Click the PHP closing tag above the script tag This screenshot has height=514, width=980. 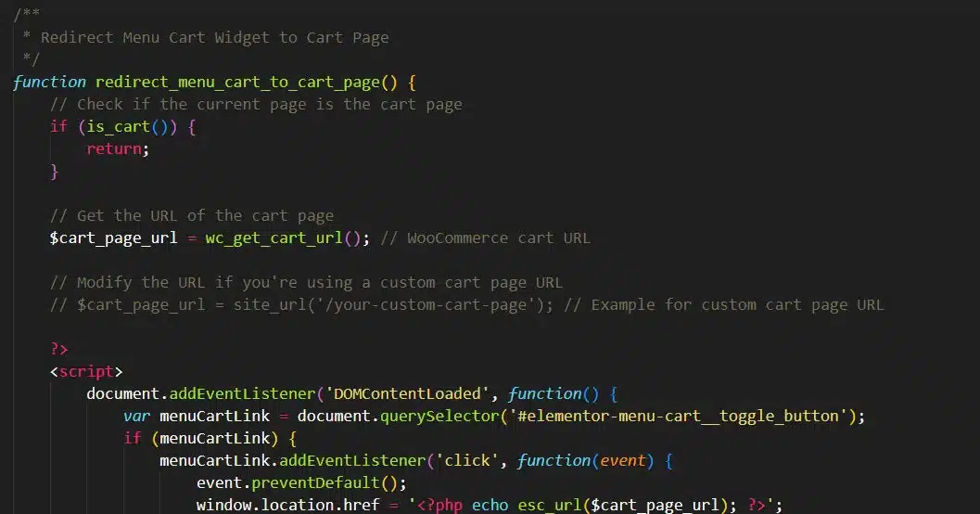point(58,350)
